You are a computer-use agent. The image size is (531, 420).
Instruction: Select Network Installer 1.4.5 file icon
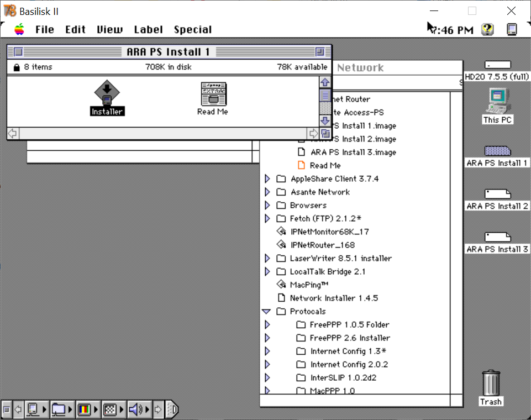point(281,298)
